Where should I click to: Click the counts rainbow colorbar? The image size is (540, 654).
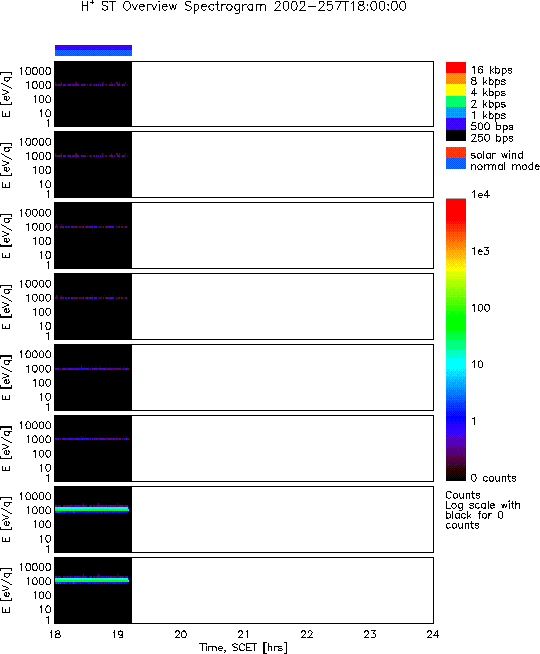click(x=456, y=340)
